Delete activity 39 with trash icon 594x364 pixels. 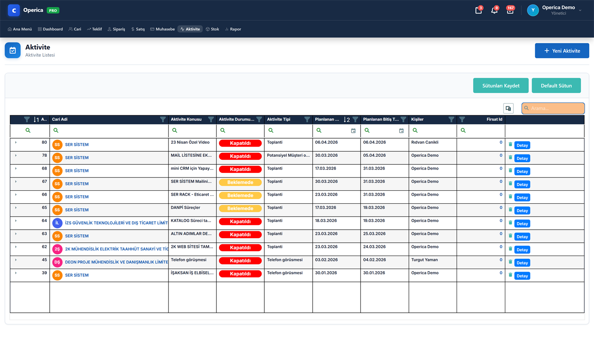tap(510, 275)
